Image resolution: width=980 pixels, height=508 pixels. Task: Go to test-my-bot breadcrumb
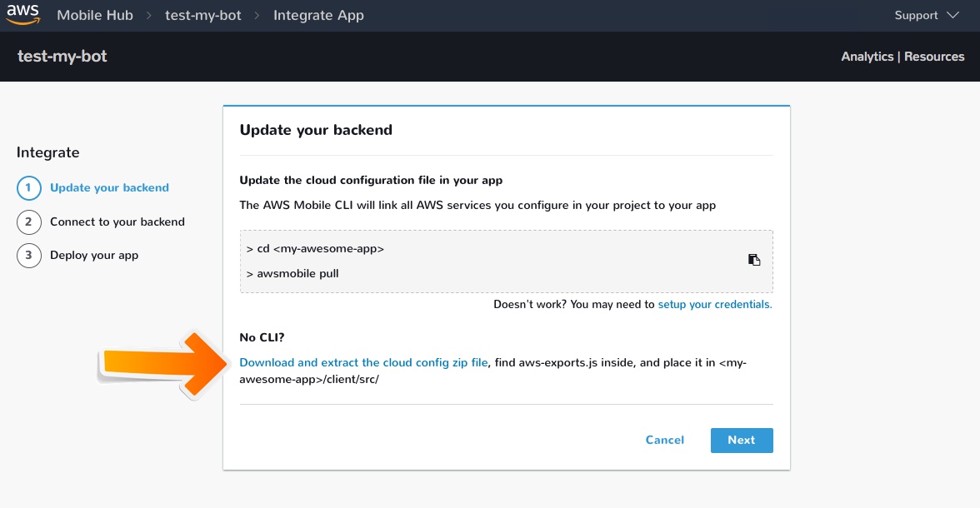point(203,15)
